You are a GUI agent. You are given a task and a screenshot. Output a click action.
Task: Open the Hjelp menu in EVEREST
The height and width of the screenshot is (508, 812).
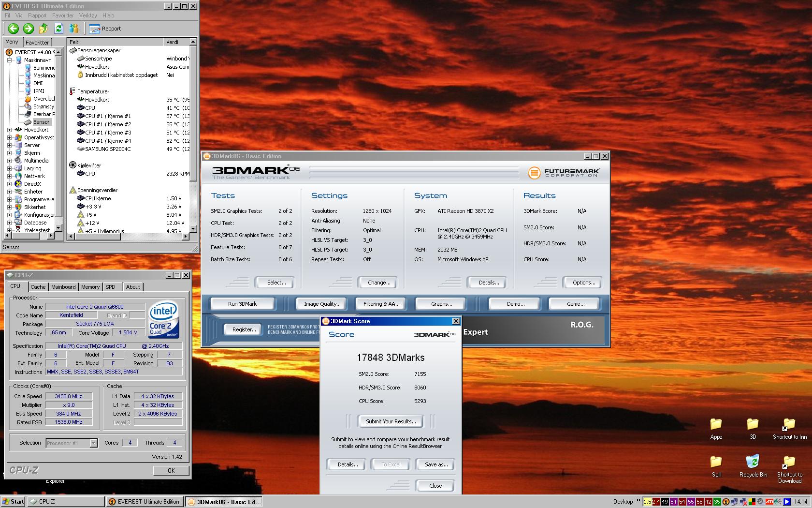click(x=108, y=15)
